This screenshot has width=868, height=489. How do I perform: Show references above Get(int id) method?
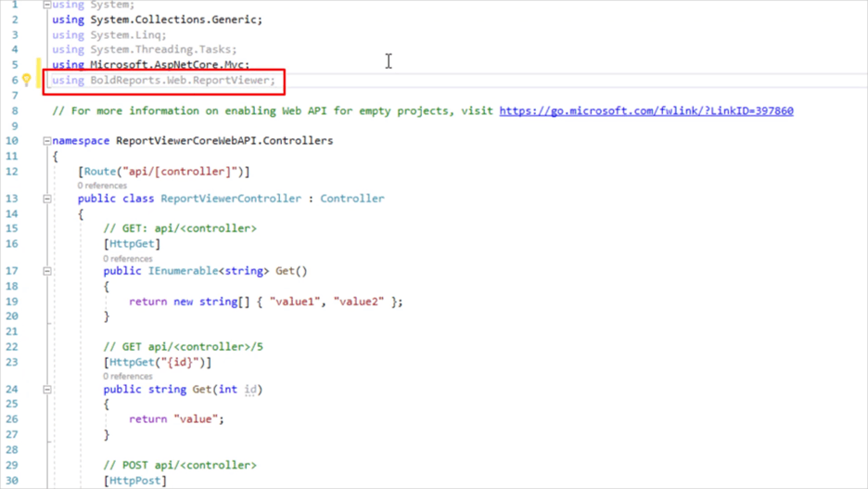coord(127,377)
